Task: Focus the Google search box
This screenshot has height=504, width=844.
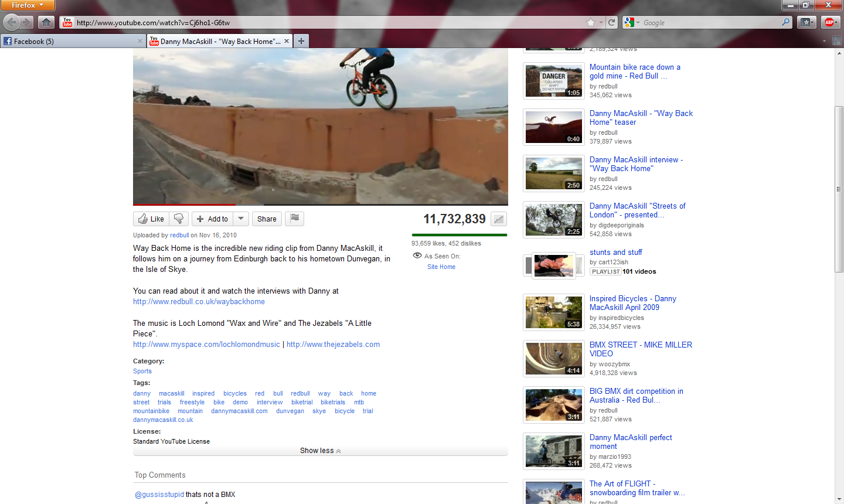Action: tap(710, 23)
